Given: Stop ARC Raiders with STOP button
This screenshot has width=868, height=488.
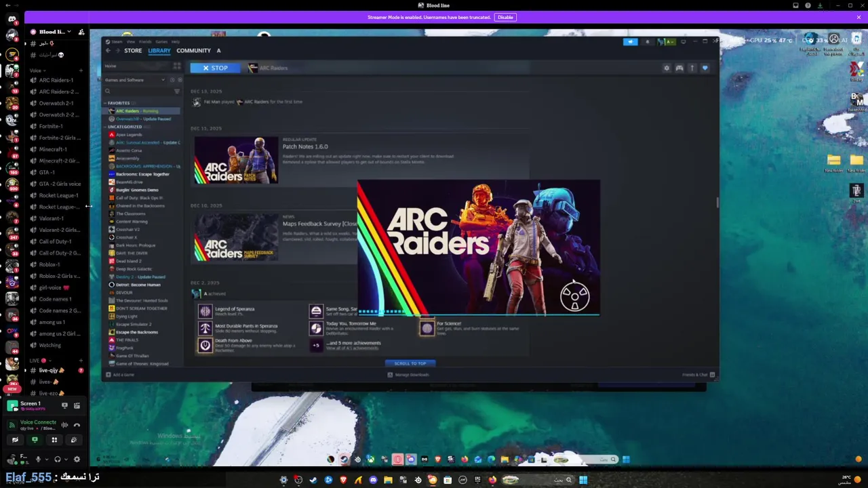Looking at the screenshot, I should pyautogui.click(x=214, y=68).
